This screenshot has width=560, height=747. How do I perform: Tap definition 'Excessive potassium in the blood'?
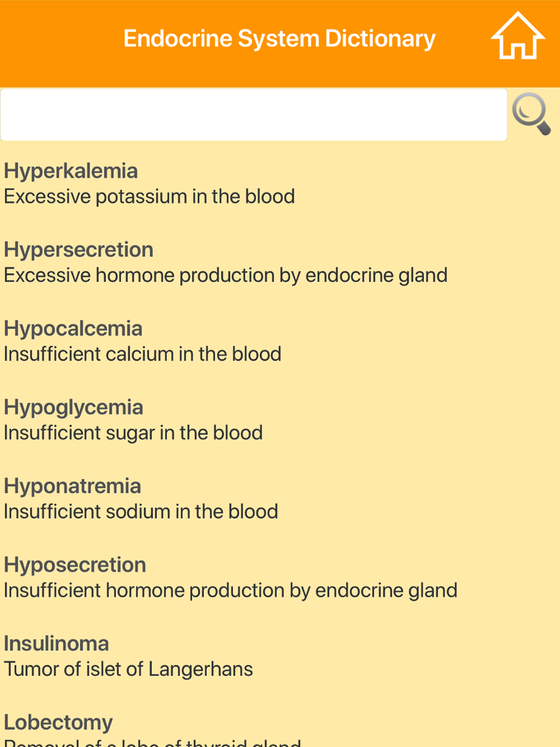tap(149, 197)
